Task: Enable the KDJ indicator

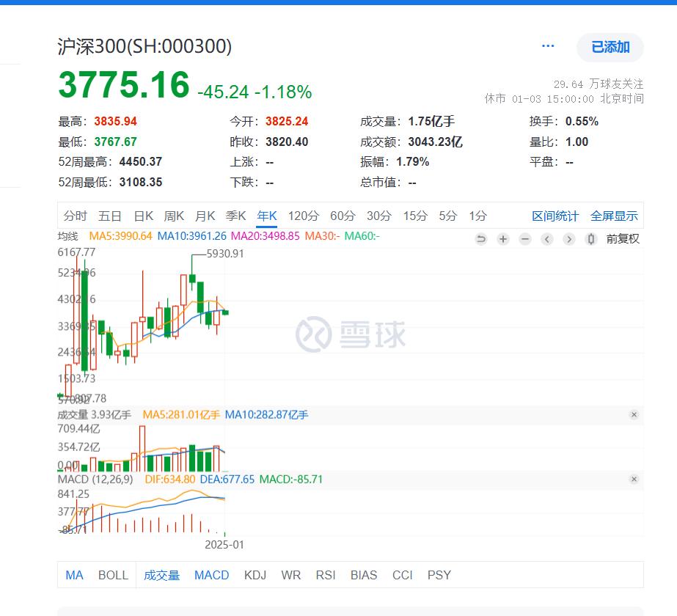Action: [x=255, y=575]
